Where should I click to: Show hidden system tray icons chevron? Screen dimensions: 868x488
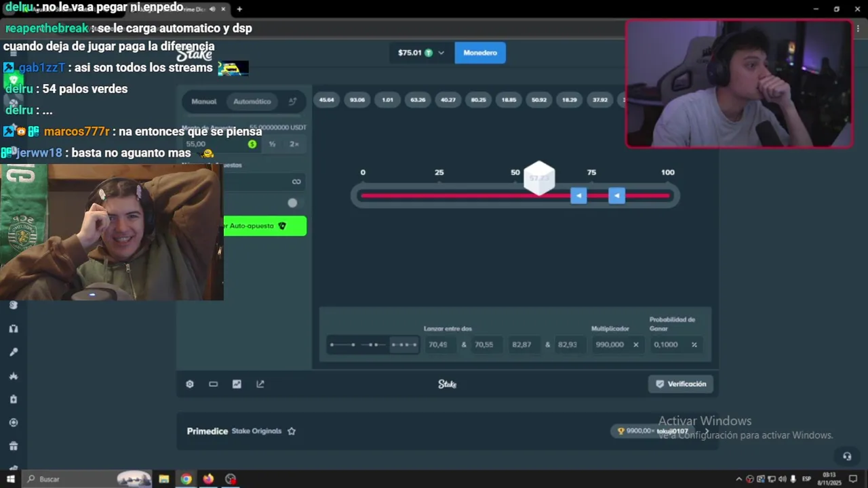click(738, 479)
